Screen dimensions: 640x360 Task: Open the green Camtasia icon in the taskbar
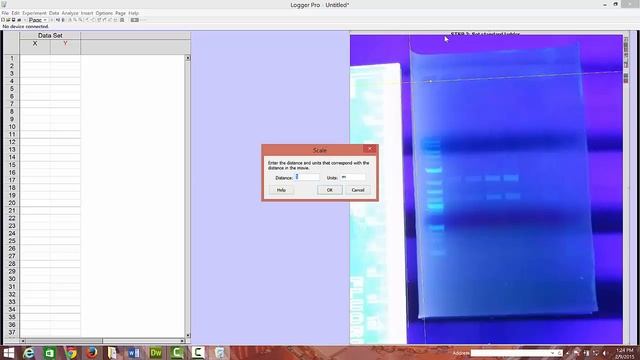177,353
